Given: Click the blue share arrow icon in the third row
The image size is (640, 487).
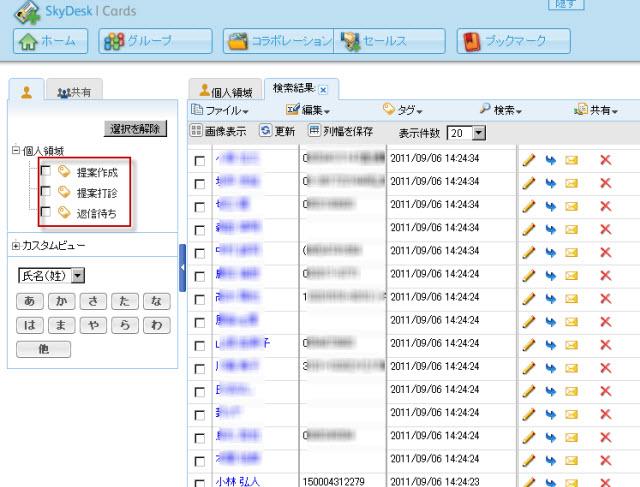Looking at the screenshot, I should [x=551, y=206].
